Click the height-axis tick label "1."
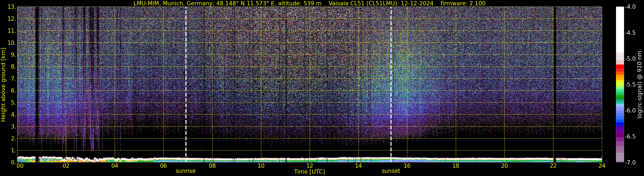 click(13, 150)
